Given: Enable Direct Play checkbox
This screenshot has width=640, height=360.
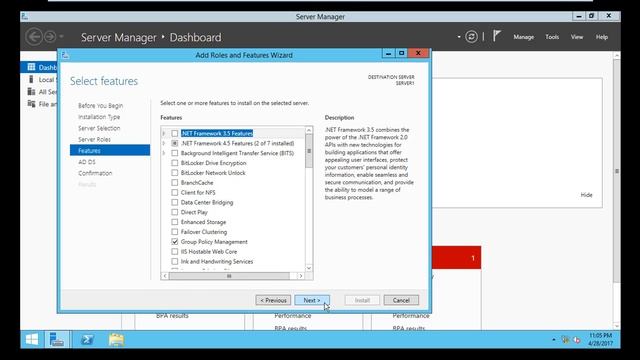Looking at the screenshot, I should point(175,212).
